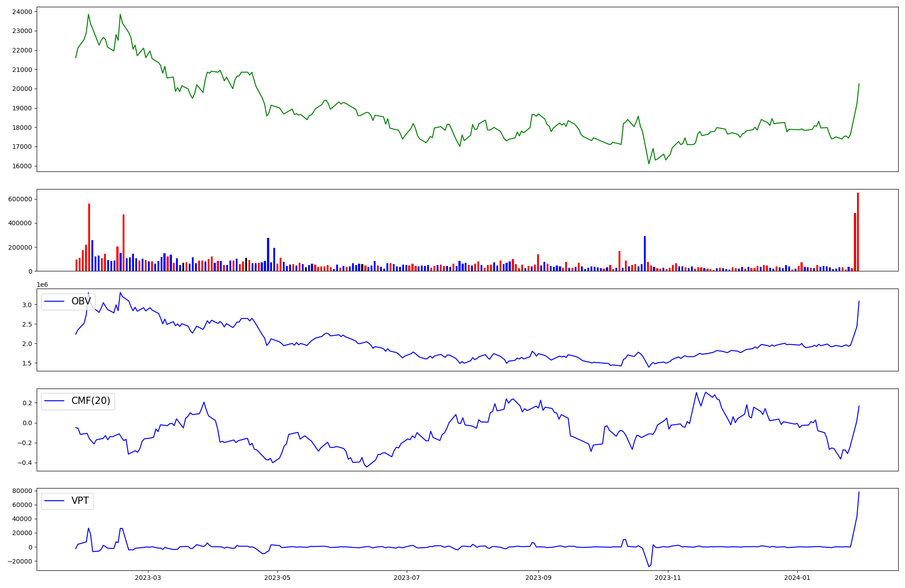Click the 2023-11 x-axis date label
Viewport: 905px width, 588px height.
[x=668, y=578]
